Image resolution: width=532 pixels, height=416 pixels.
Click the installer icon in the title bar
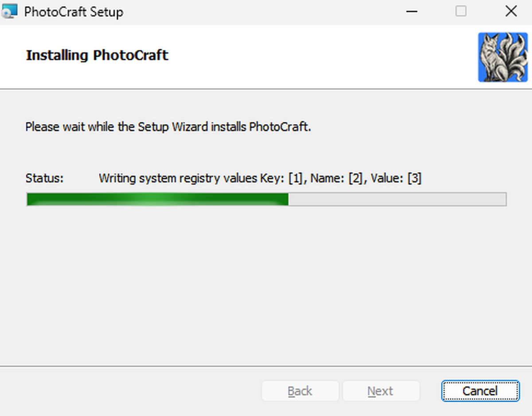(x=9, y=11)
